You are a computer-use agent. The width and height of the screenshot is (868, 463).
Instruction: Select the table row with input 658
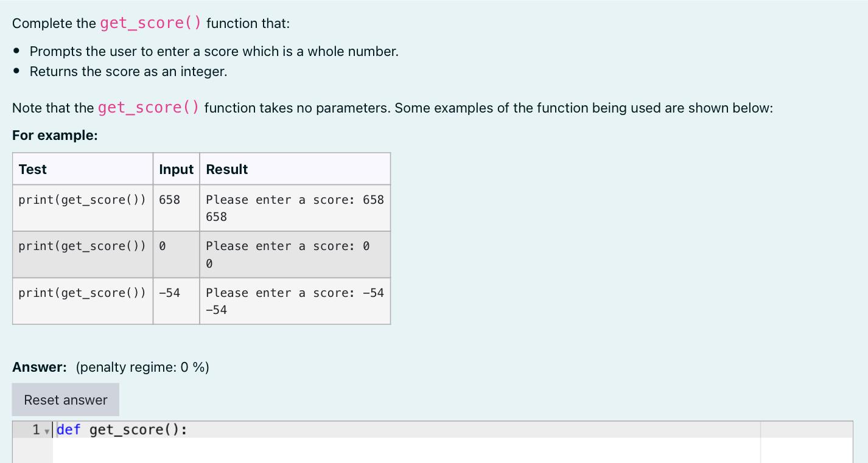pyautogui.click(x=201, y=207)
